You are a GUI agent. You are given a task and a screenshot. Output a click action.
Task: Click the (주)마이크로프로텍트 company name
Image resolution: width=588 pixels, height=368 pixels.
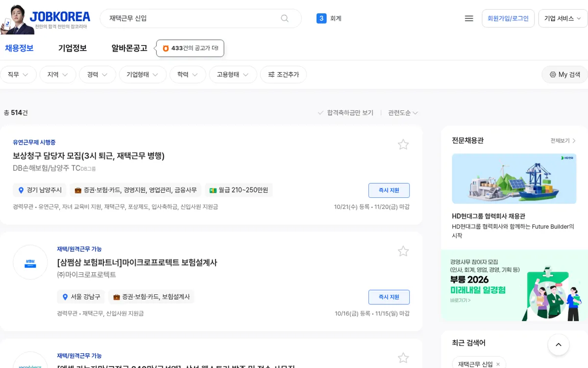click(x=86, y=275)
